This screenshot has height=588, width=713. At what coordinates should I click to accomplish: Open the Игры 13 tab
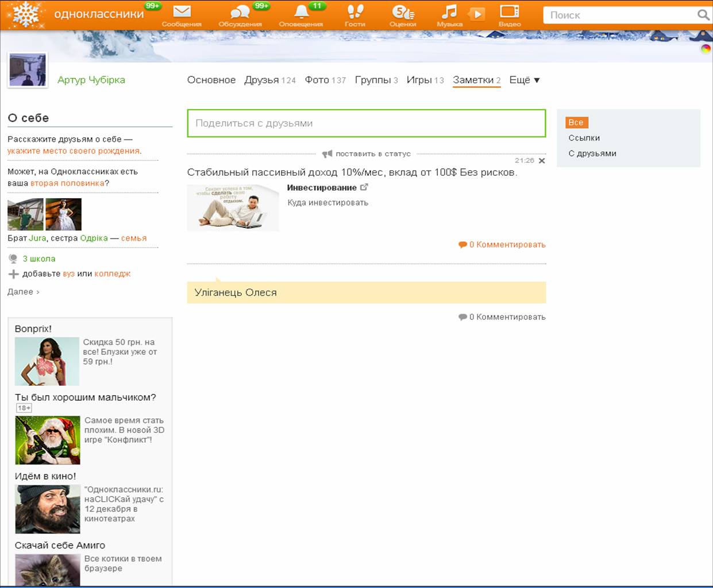tap(425, 80)
